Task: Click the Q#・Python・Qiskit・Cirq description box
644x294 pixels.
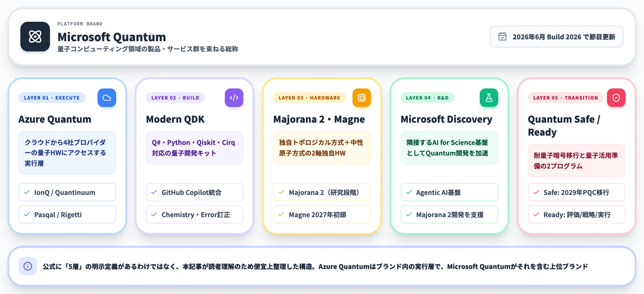Action: pyautogui.click(x=195, y=148)
